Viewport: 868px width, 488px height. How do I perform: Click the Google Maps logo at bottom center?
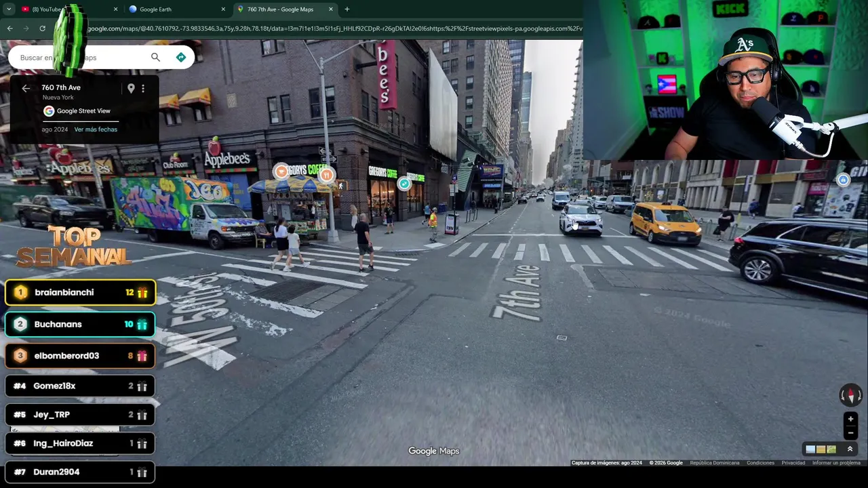(434, 451)
